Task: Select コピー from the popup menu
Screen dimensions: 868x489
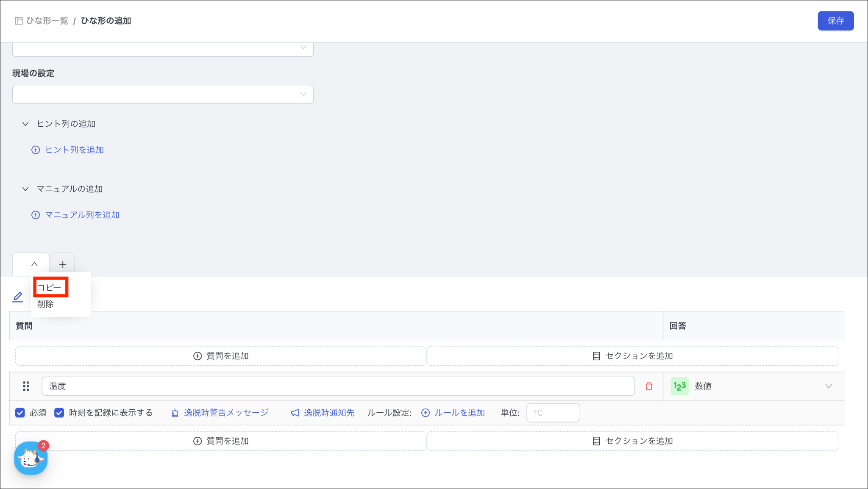Action: point(50,287)
